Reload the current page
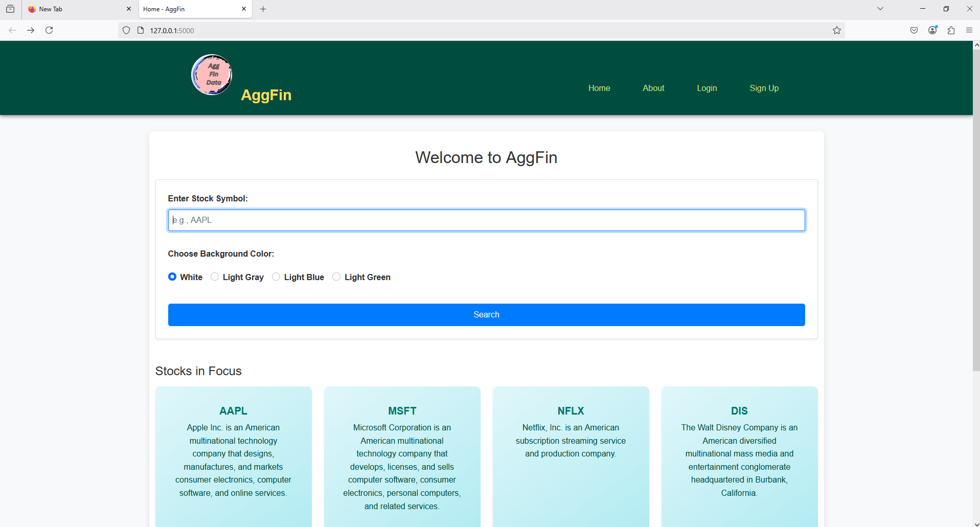Screen dimensions: 980x527 point(49,30)
